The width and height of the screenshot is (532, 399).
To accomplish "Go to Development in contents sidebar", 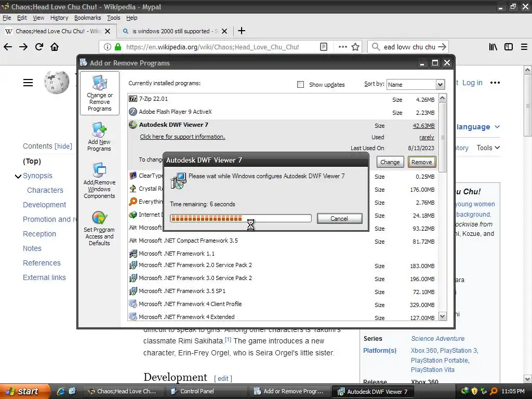I will tap(45, 205).
